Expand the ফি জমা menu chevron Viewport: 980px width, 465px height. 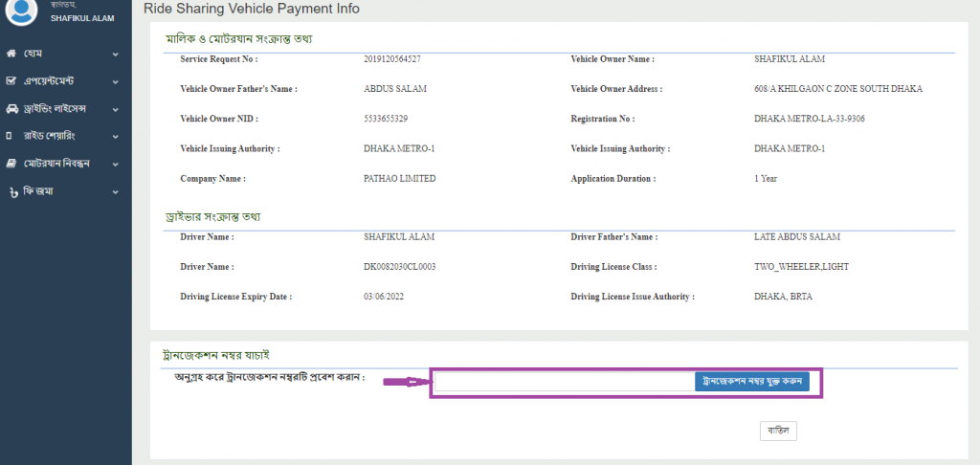(115, 192)
